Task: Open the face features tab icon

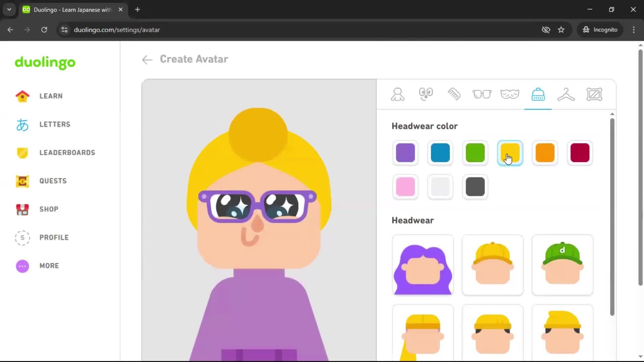Action: (426, 94)
